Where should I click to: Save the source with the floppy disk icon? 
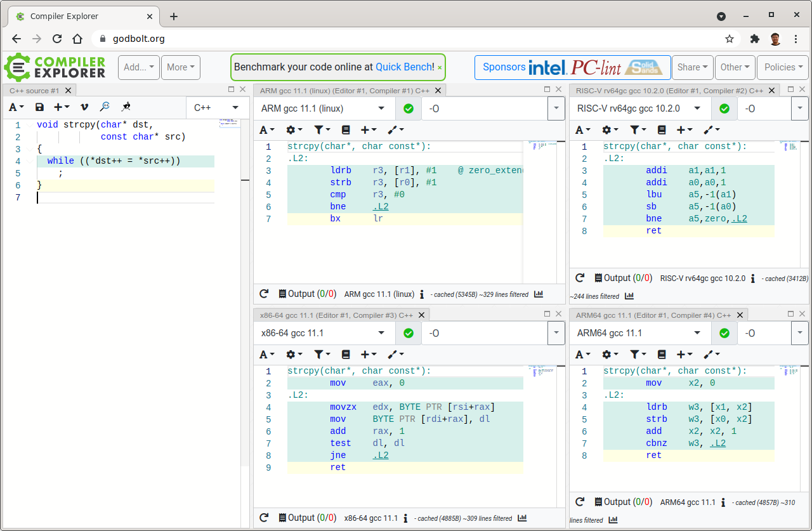(39, 107)
